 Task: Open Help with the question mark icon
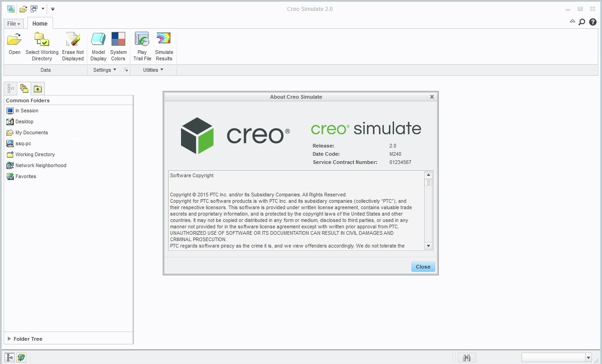[593, 22]
